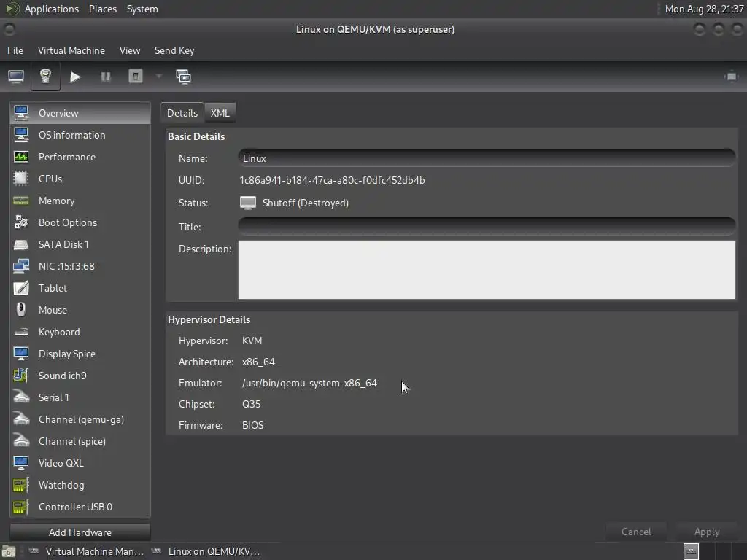Click the Firmware value BIOS
Image resolution: width=747 pixels, height=560 pixels.
252,425
